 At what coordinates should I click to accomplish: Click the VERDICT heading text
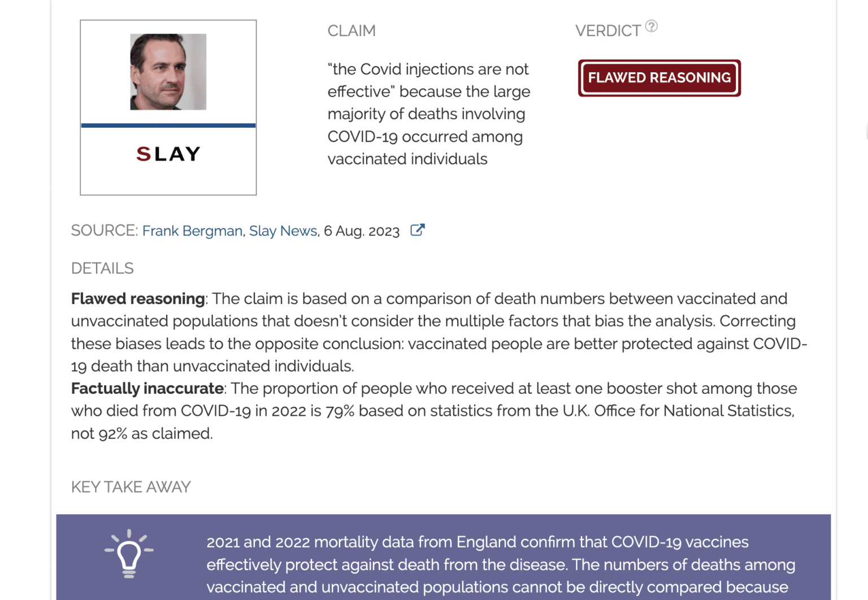tap(608, 31)
